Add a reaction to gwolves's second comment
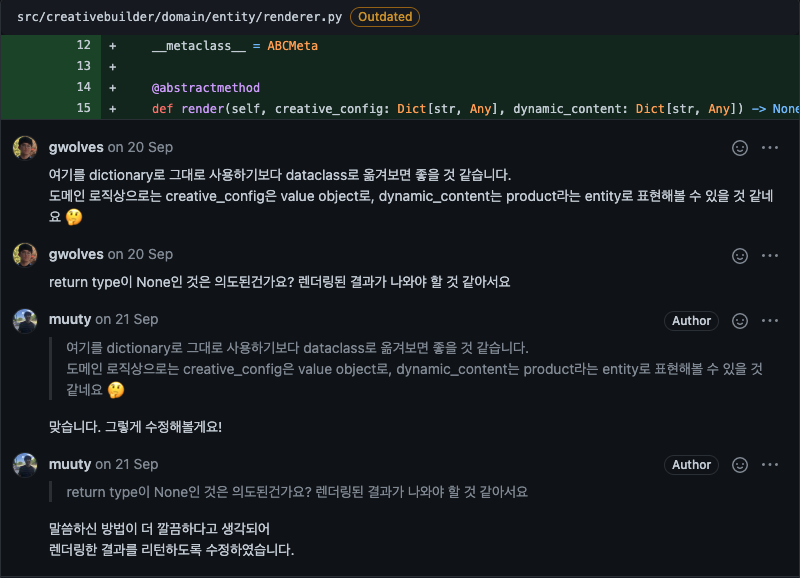 pos(738,255)
